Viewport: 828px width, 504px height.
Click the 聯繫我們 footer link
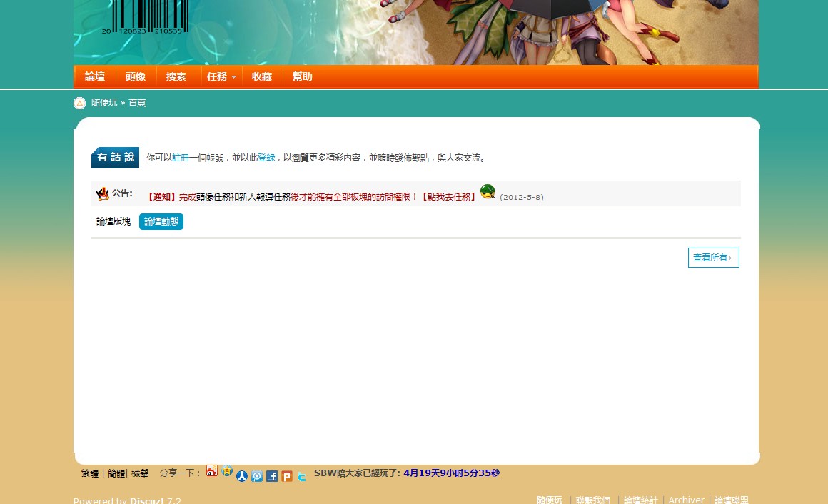[593, 500]
